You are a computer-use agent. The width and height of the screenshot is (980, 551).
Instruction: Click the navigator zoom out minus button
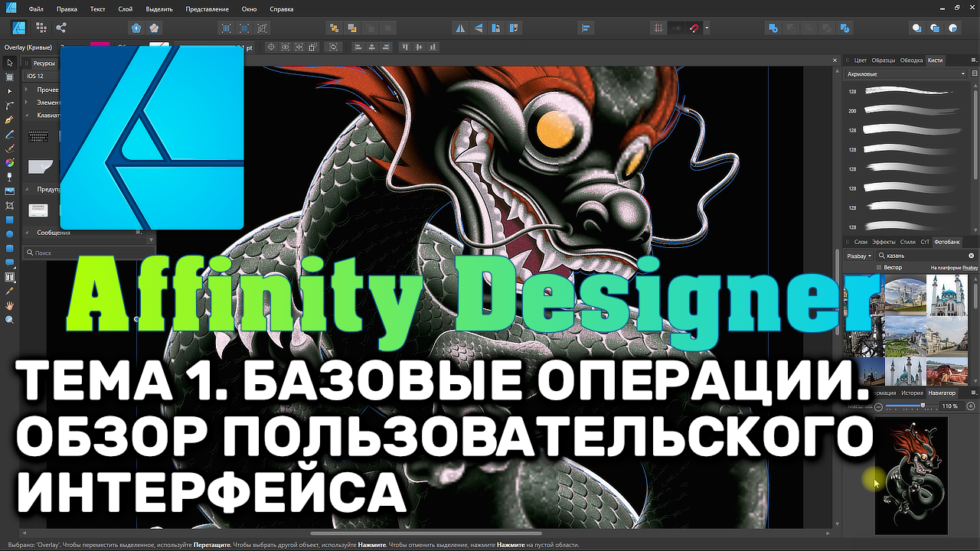(879, 406)
